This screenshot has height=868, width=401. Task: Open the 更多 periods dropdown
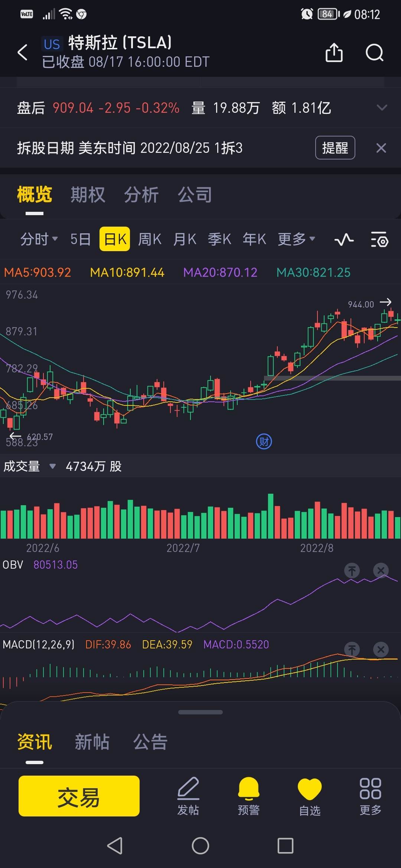tap(296, 239)
